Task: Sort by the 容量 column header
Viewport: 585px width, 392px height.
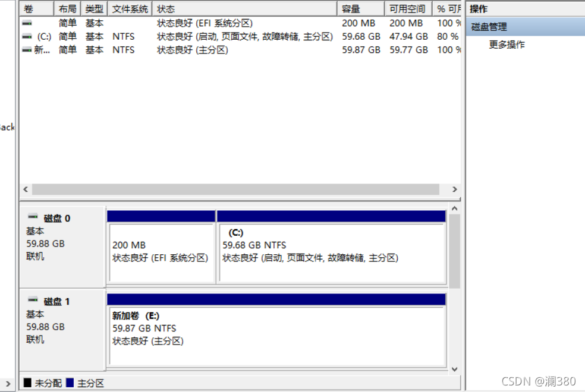Action: point(361,8)
